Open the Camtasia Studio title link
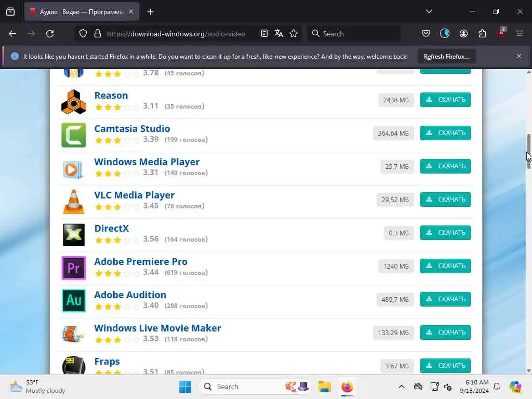532x399 pixels. (x=132, y=129)
